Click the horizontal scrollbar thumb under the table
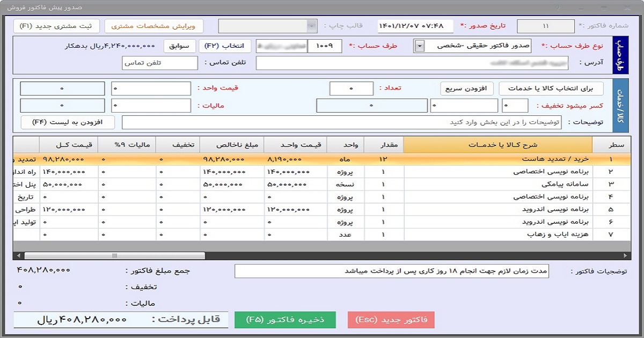This screenshot has width=644, height=338. point(114,256)
